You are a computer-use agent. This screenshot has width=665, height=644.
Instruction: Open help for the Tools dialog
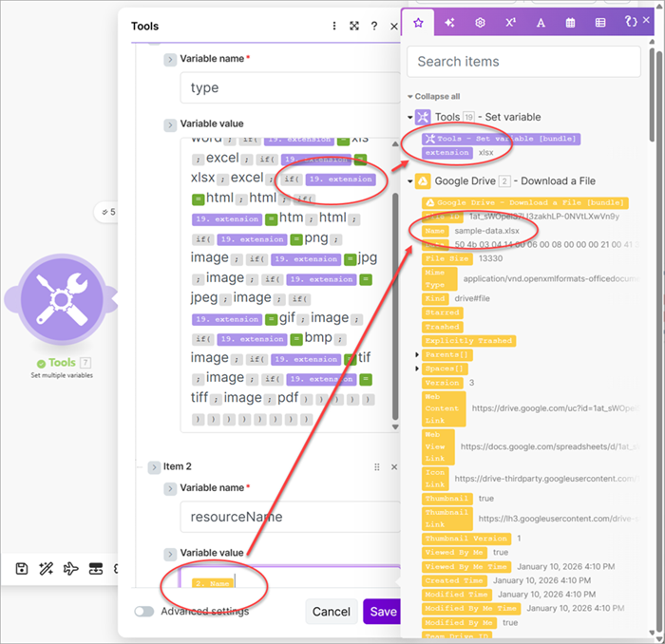[374, 27]
